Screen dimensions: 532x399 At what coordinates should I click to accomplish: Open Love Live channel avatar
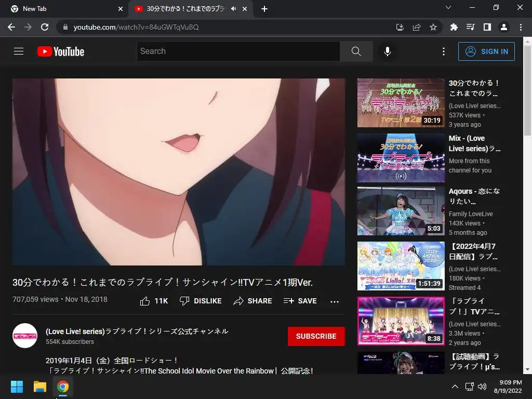[x=25, y=336]
